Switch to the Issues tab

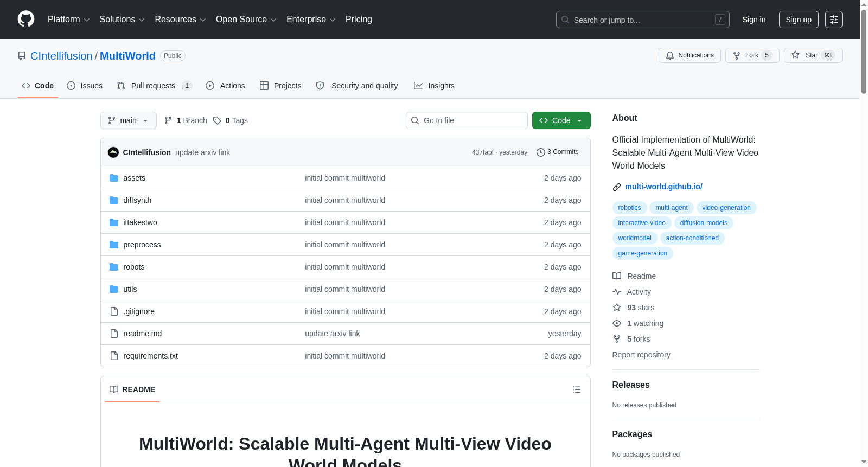(85, 86)
